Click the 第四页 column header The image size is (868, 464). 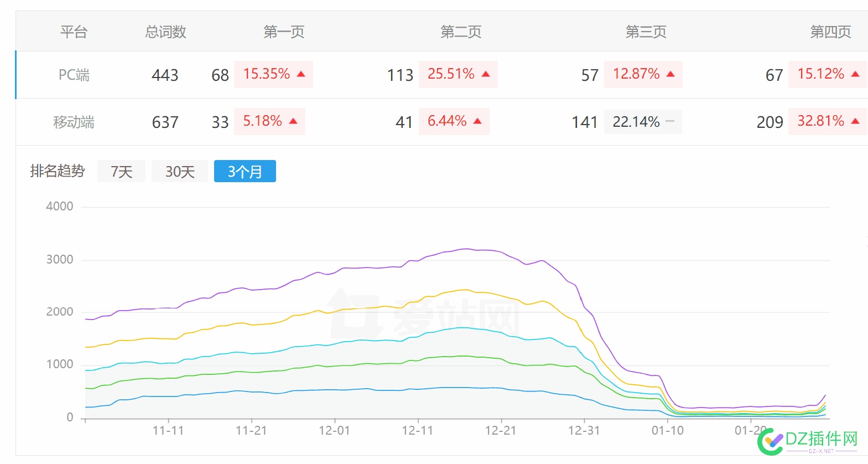click(830, 32)
